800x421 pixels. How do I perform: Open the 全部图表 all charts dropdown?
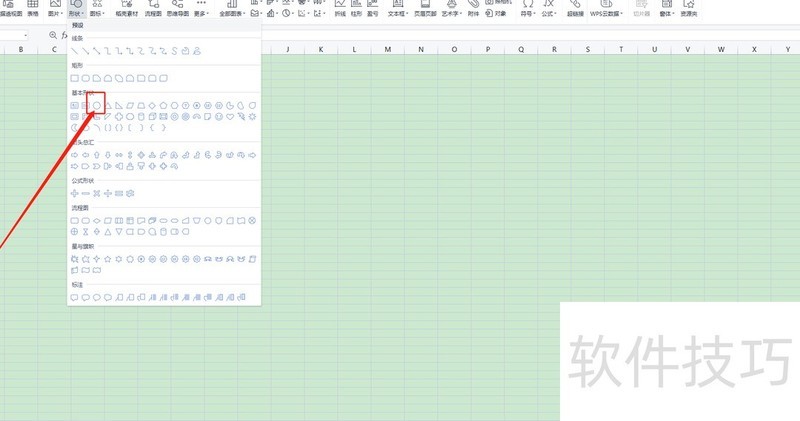coord(232,9)
